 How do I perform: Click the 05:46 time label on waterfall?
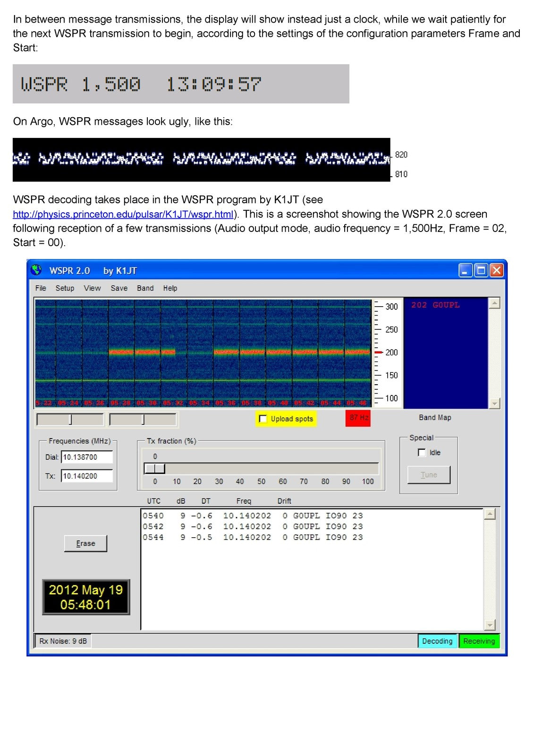click(x=356, y=403)
